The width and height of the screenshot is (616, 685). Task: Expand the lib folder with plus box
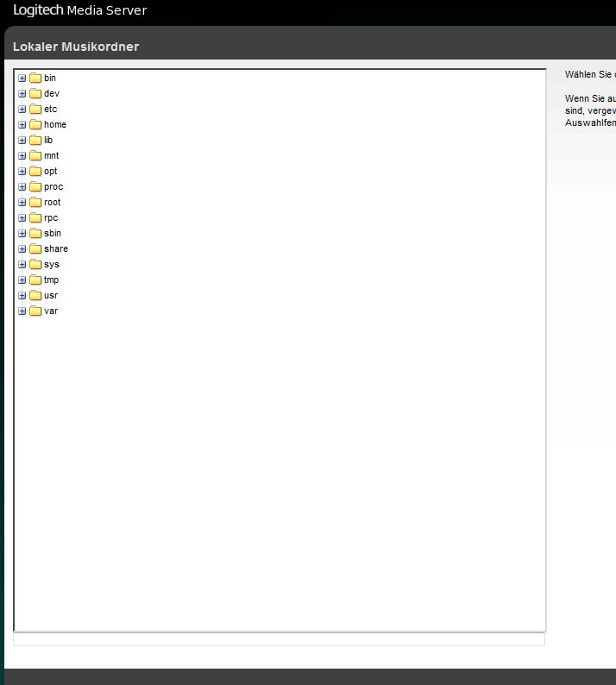click(x=22, y=140)
